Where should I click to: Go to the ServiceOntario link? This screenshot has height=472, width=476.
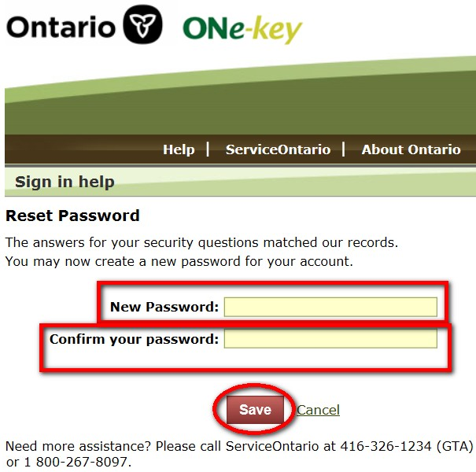tap(278, 149)
